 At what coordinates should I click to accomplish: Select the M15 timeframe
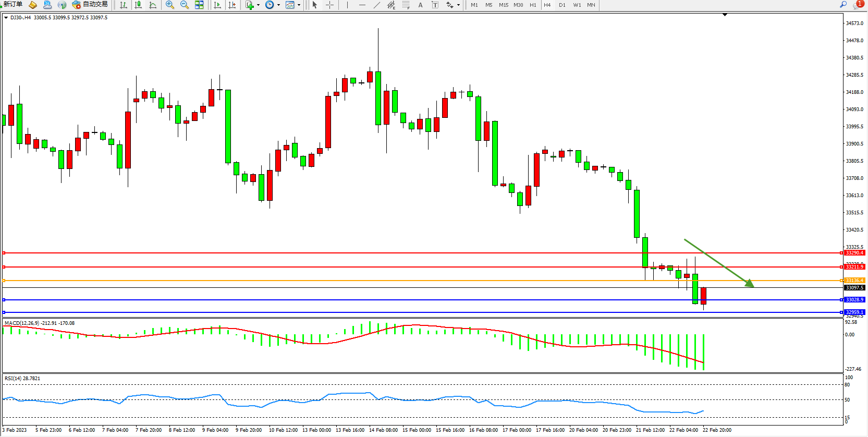503,5
